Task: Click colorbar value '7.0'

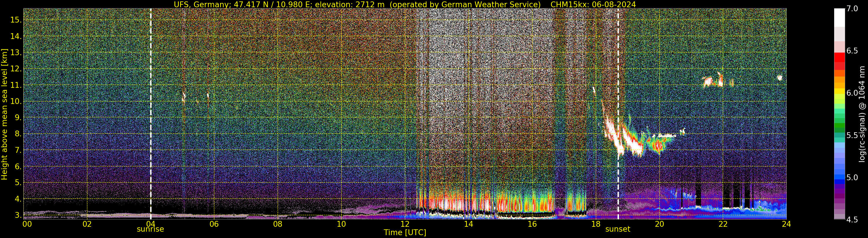Action: coord(852,9)
